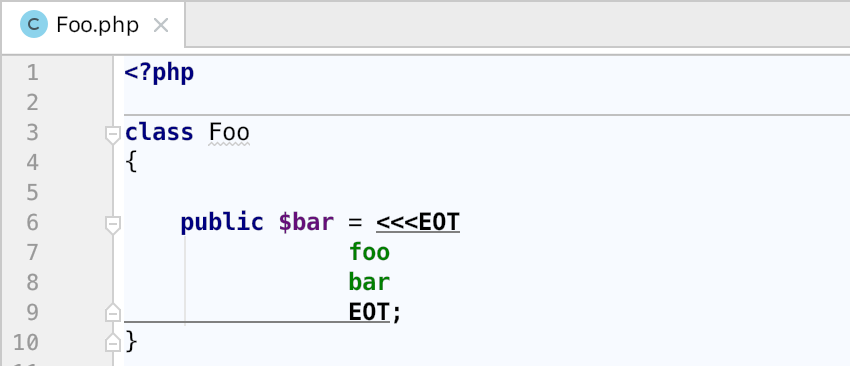Image resolution: width=850 pixels, height=366 pixels.
Task: Place the cursor on empty line 2
Action: click(487, 102)
